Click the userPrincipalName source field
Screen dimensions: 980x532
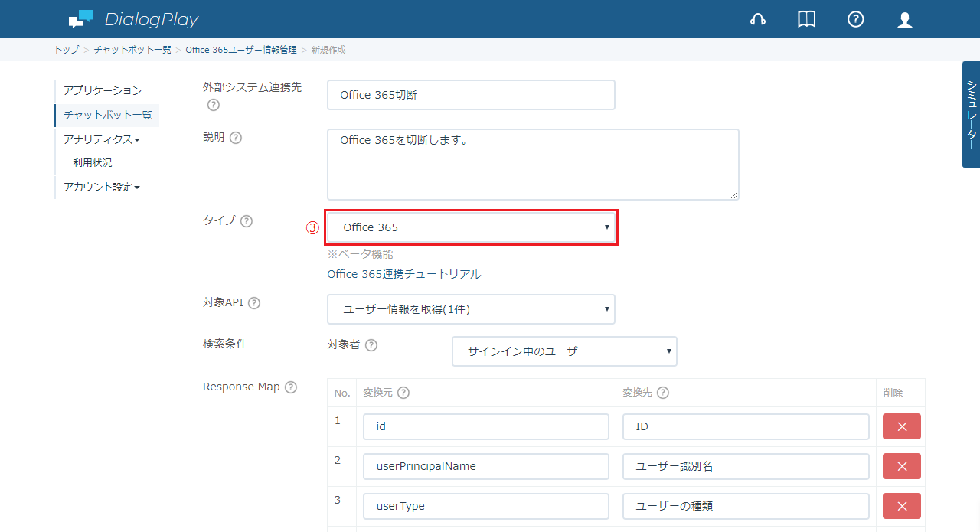[x=486, y=466]
